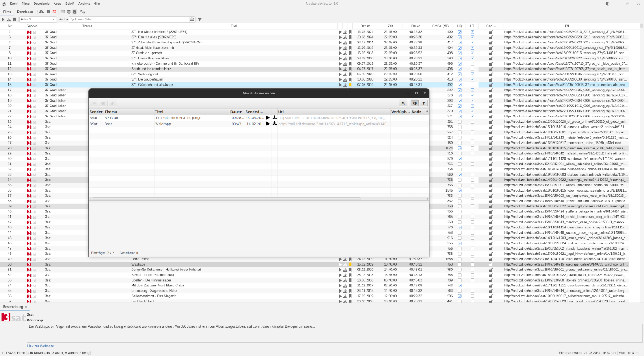The image size is (644, 356).
Task: Remove bookmark from 'Glücklich erst als Junge' row
Action: click(350, 85)
